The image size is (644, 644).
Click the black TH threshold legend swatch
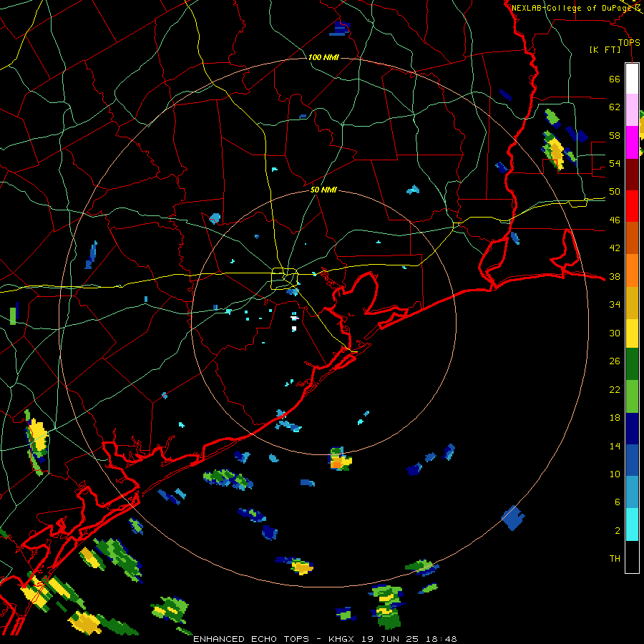(632, 557)
